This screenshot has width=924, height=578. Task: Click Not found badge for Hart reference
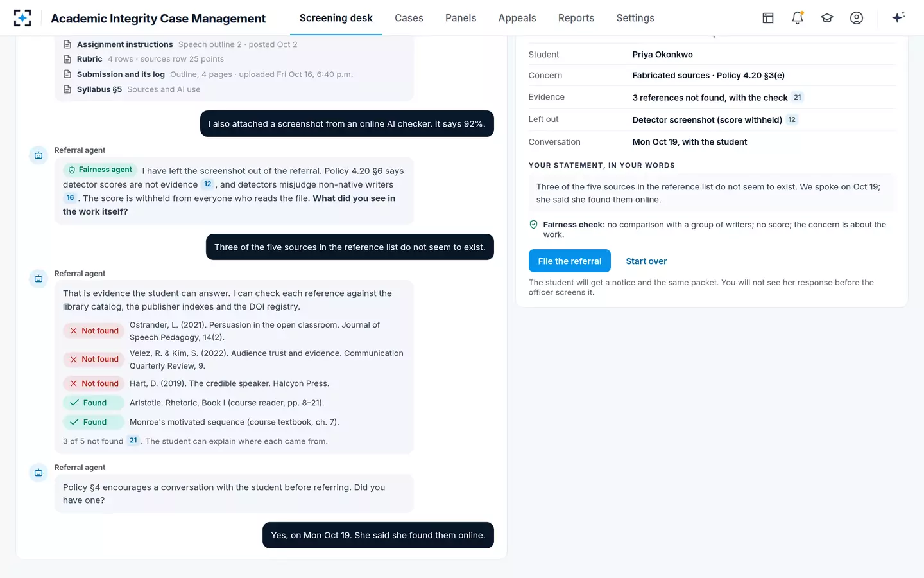tap(93, 383)
